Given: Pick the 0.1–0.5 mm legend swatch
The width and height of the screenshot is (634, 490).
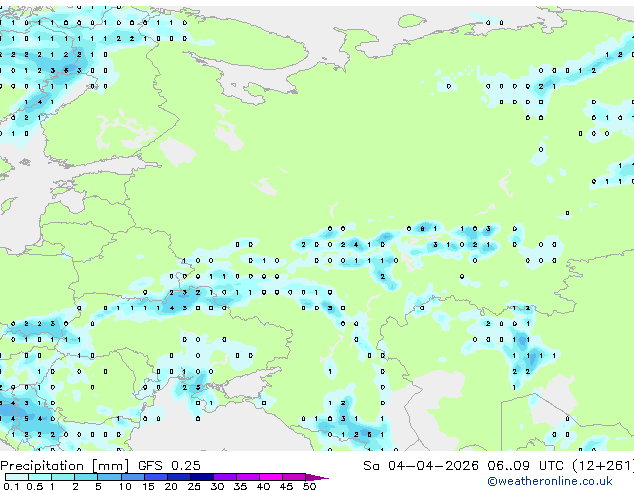Looking at the screenshot, I should [17, 477].
